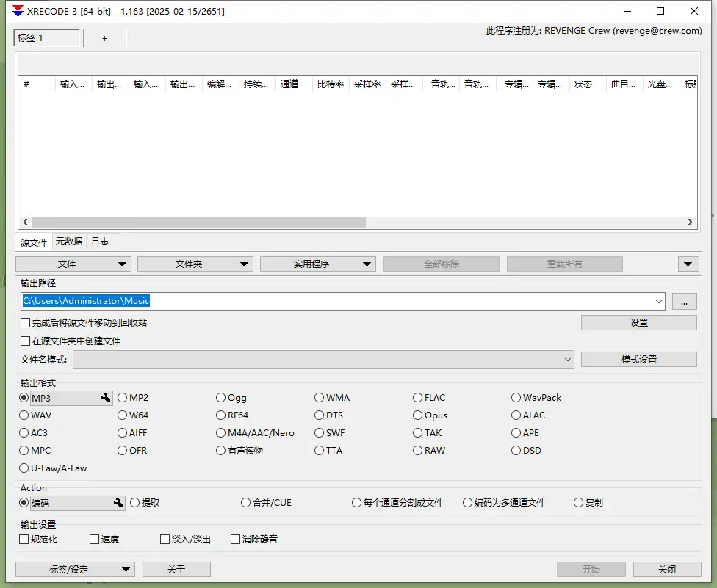The width and height of the screenshot is (717, 588).
Task: Click the XRECODE logo in title bar
Action: pos(18,11)
